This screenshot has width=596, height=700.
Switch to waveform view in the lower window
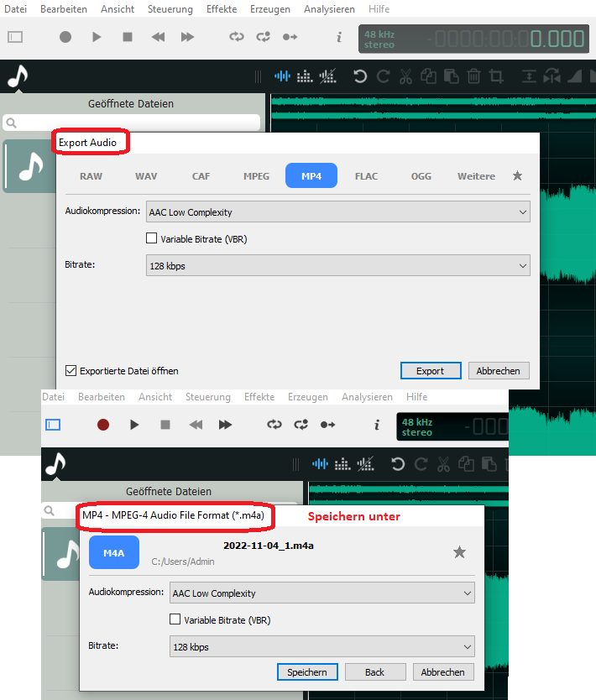pos(320,464)
